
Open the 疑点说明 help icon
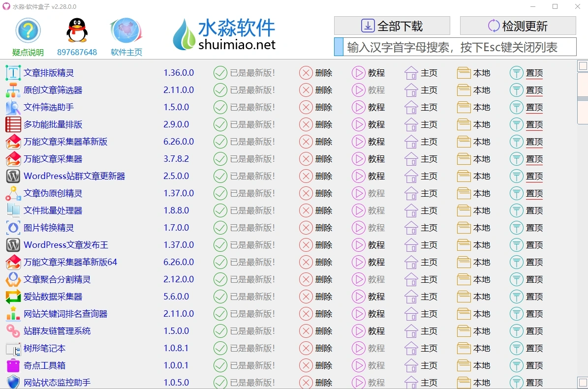click(28, 30)
